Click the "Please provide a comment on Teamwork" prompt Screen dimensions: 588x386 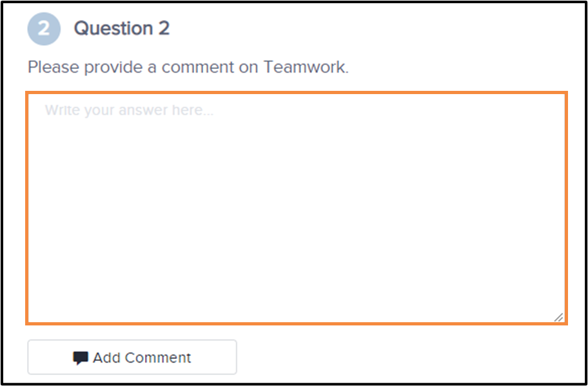point(188,67)
